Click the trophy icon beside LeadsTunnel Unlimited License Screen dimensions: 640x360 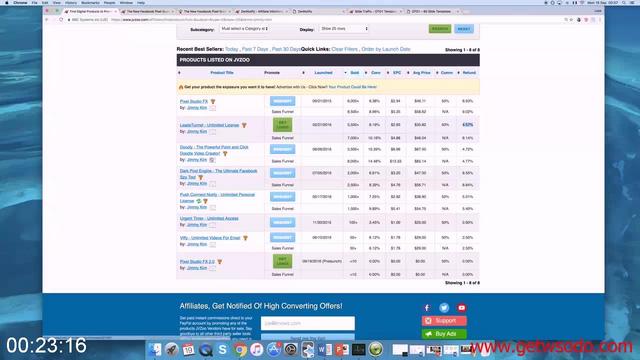coord(244,125)
